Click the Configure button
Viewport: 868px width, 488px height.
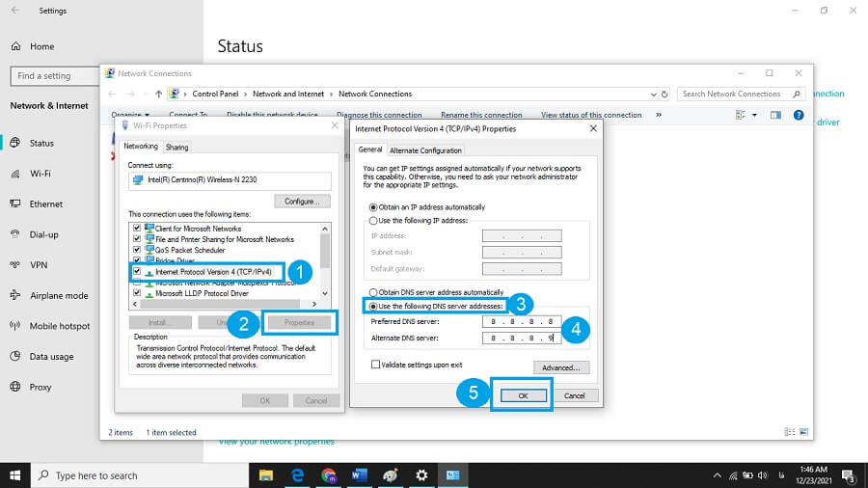(x=302, y=202)
